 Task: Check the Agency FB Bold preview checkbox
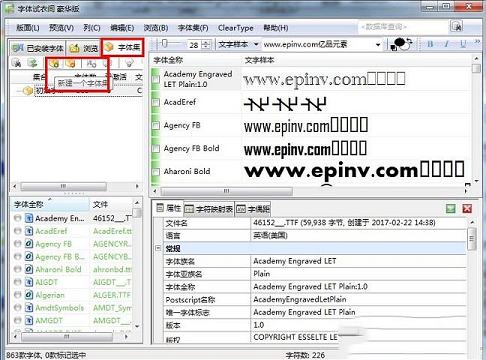[x=156, y=148]
